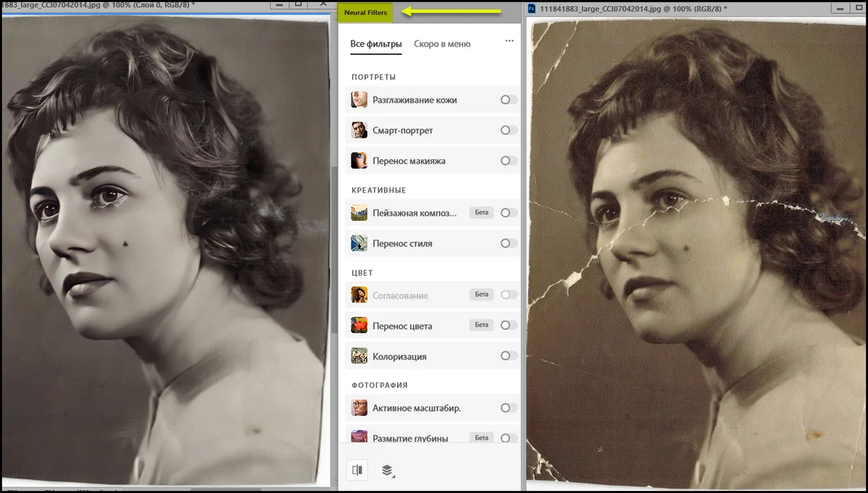The image size is (868, 493).
Task: Switch on the Колоризация filter
Action: (509, 356)
